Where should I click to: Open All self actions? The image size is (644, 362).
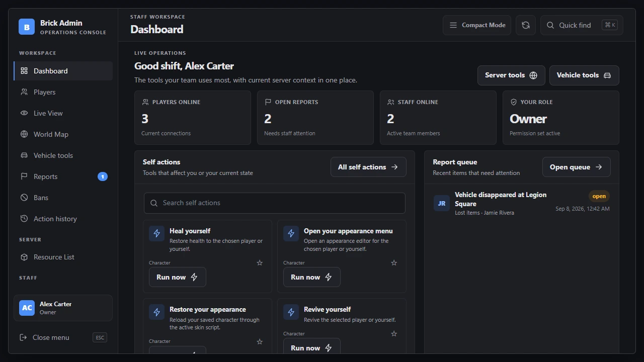368,167
